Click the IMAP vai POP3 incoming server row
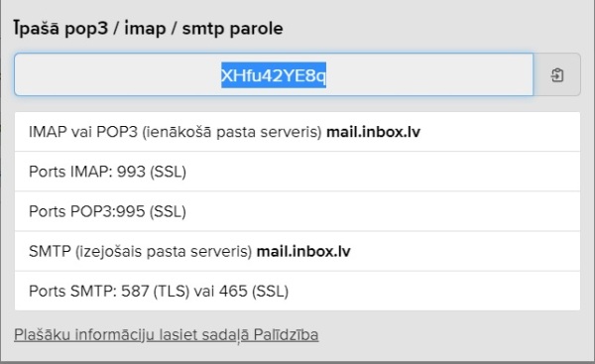Viewport: 595px width, 364px height. pyautogui.click(x=297, y=132)
